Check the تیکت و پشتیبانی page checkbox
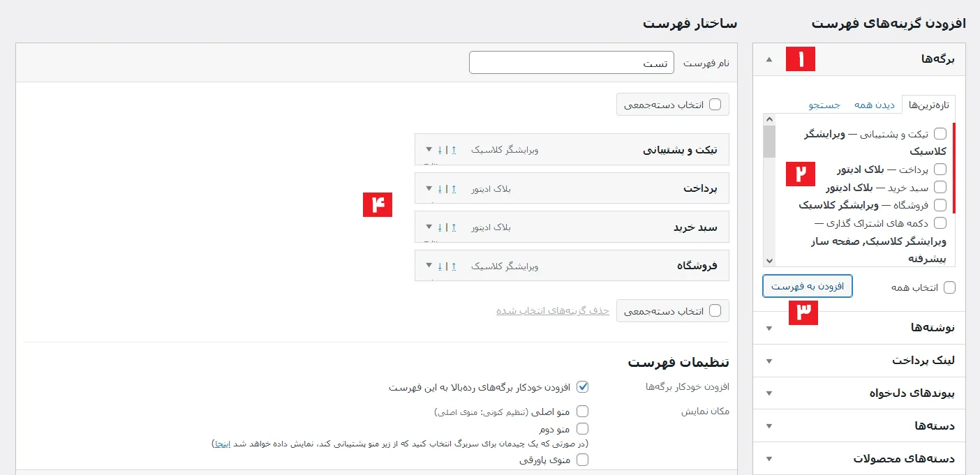Viewport: 980px width, 475px height. point(940,133)
